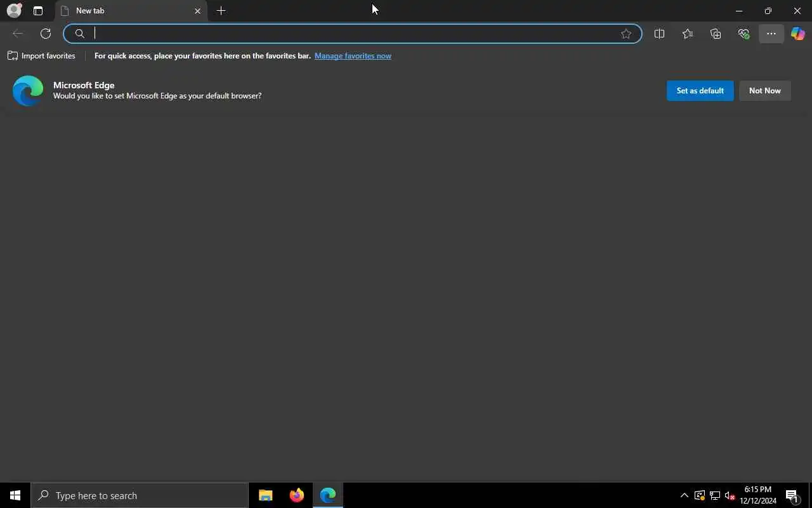The image size is (812, 508).
Task: Restore down the Edge window
Action: 768,11
